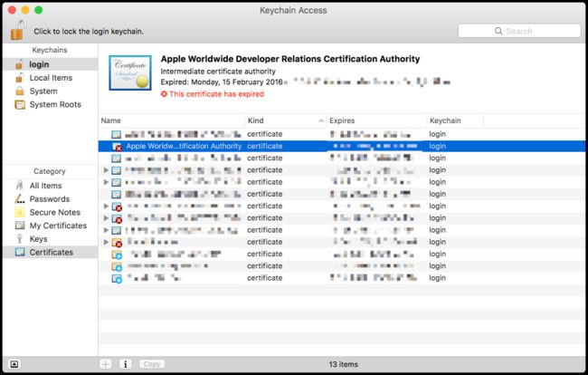
Task: Click the info 'i' button
Action: point(125,364)
